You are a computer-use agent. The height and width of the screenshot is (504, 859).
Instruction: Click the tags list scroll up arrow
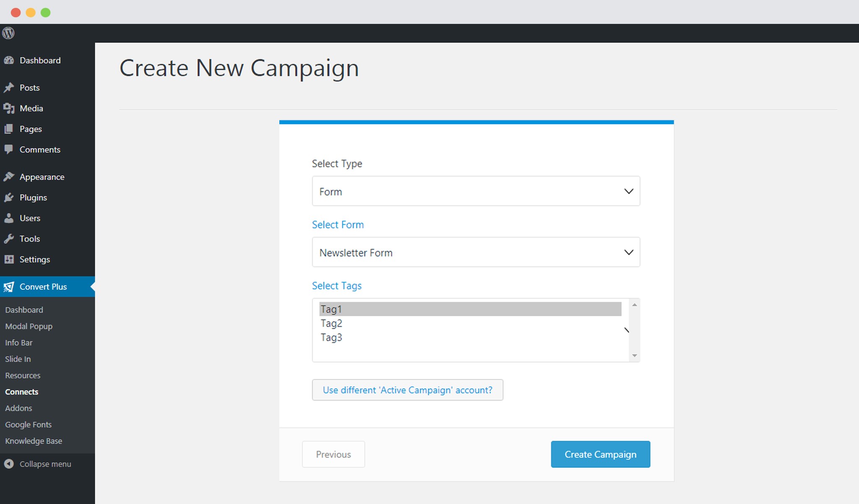pos(635,305)
